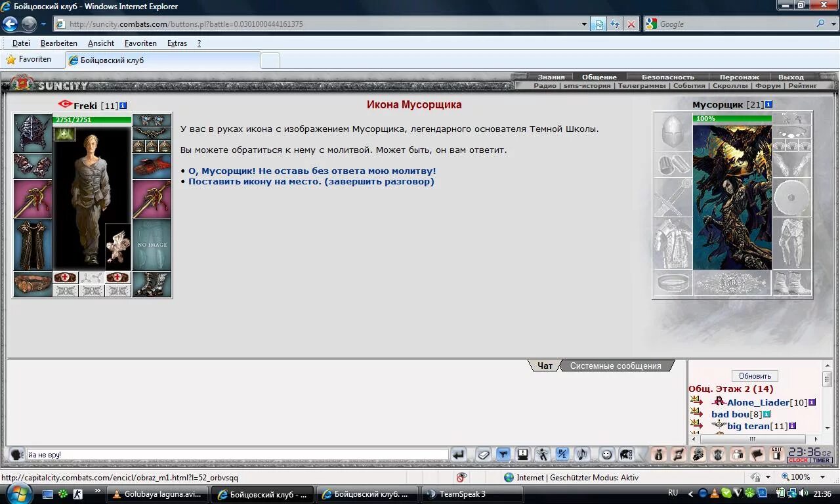Toggle the chat sound speaker icon

pos(582,454)
